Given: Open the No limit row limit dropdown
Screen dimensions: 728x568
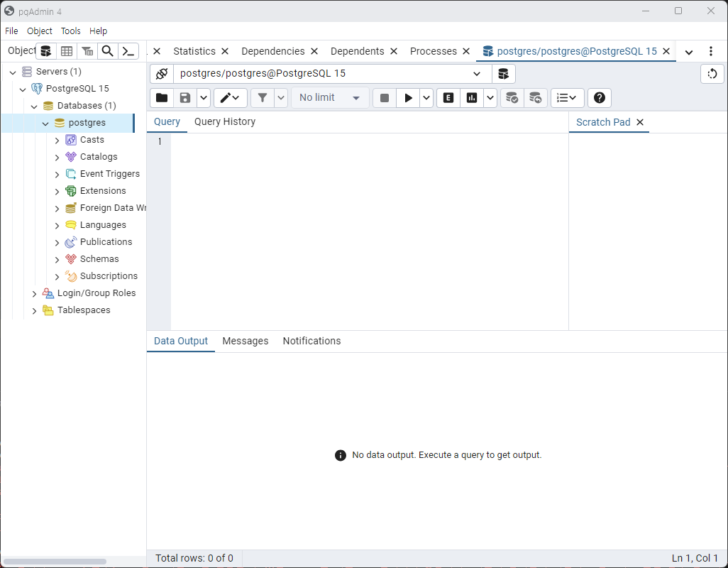Looking at the screenshot, I should tap(330, 97).
